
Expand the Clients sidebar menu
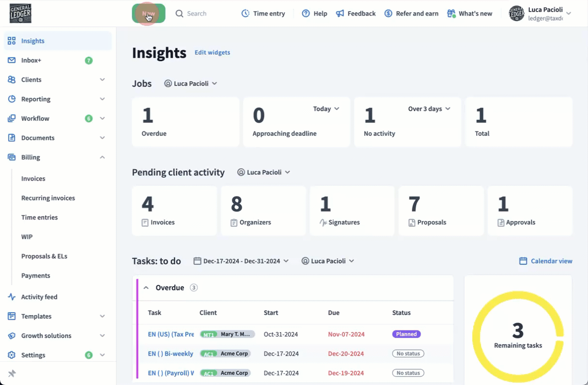tap(102, 80)
